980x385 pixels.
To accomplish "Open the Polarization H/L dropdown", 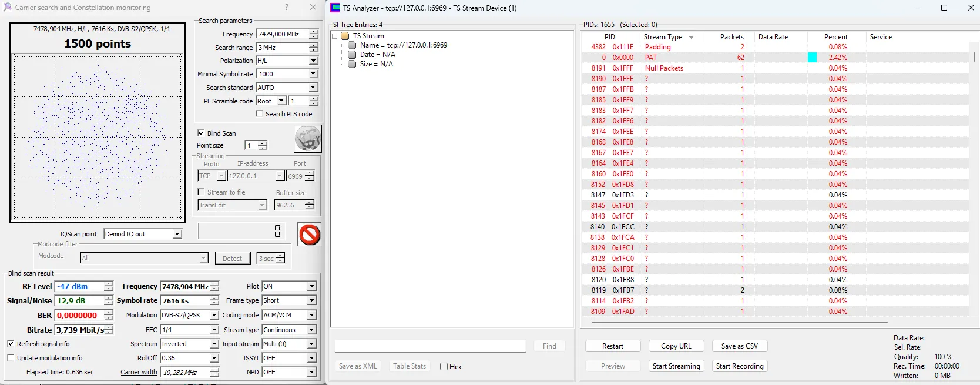I will tap(313, 61).
